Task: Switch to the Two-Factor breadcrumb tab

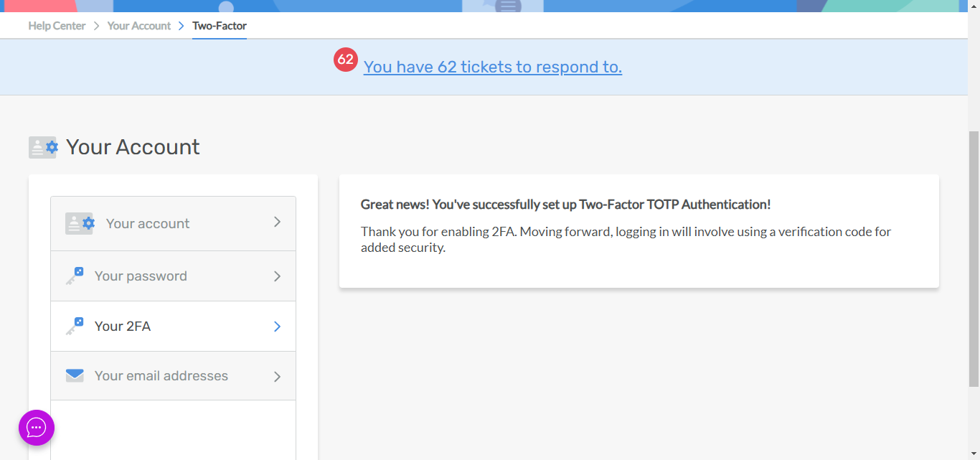Action: point(220,26)
